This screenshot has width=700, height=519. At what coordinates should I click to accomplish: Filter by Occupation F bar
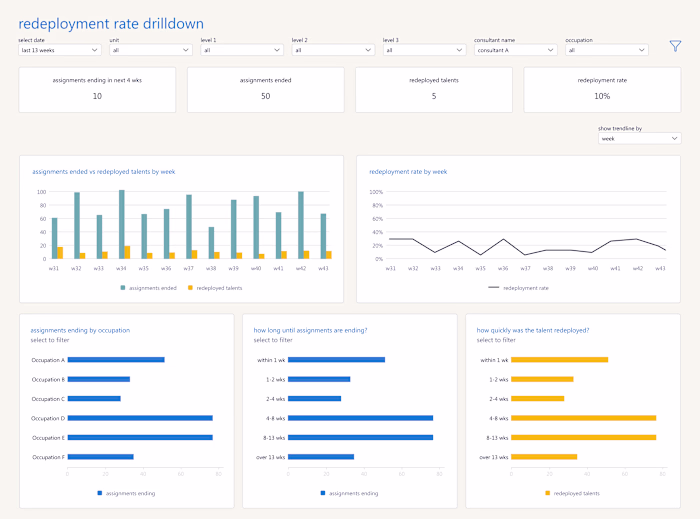point(100,457)
